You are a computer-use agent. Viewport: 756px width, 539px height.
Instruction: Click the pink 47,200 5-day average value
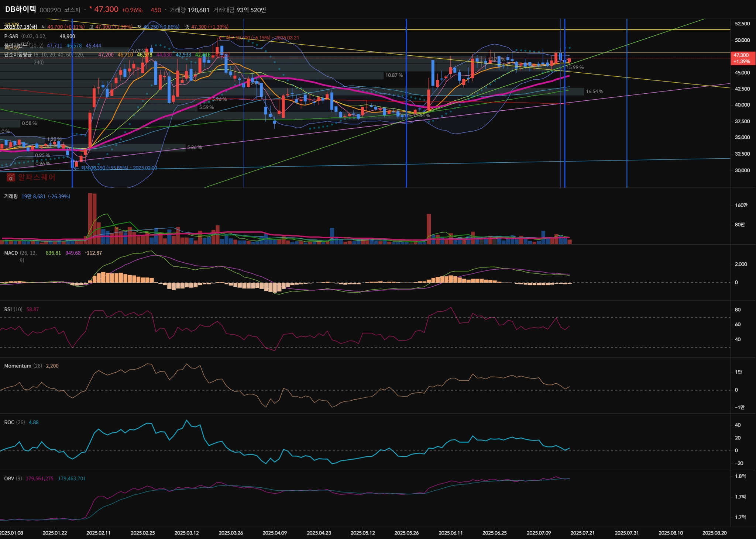click(106, 55)
